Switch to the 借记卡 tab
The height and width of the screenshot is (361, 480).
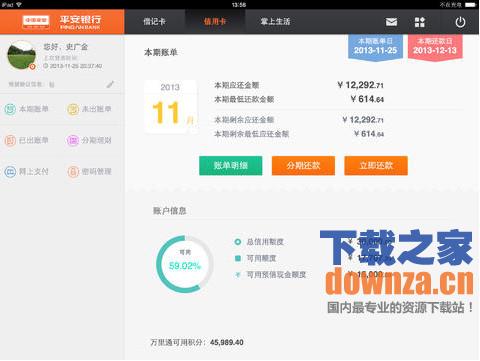coord(154,22)
